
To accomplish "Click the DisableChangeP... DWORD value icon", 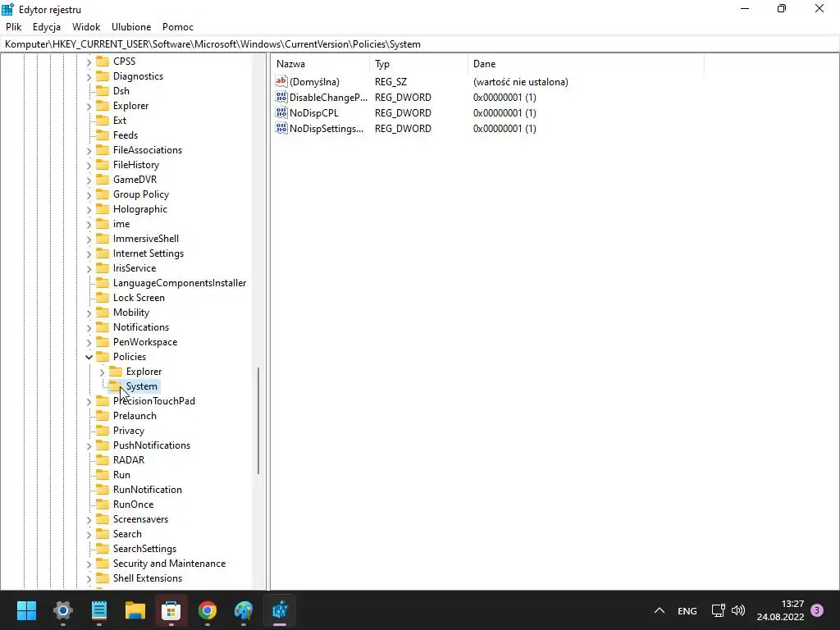I will (281, 97).
